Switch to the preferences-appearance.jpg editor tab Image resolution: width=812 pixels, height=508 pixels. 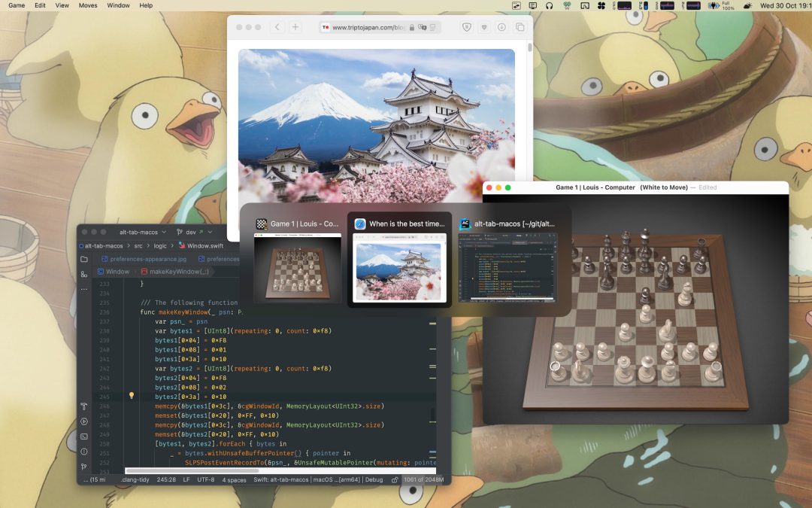143,259
